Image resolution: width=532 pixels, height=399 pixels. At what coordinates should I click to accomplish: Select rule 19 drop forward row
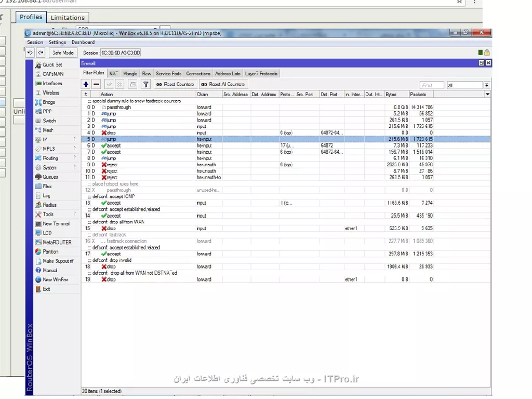pos(285,280)
